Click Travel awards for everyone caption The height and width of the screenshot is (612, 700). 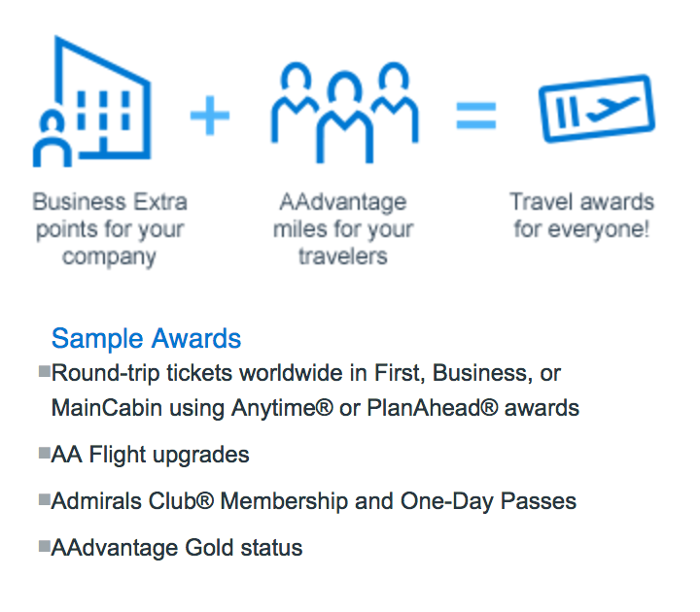pyautogui.click(x=581, y=216)
